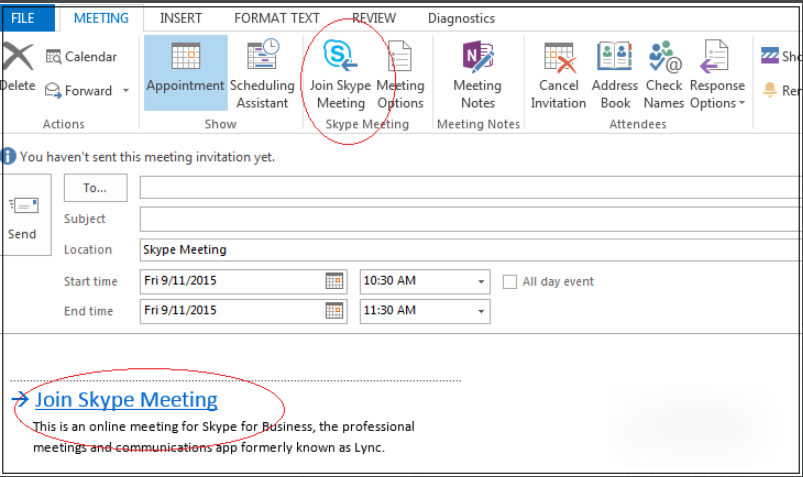Open the End time date picker calendar
Viewport: 803px width, 477px height.
click(334, 311)
